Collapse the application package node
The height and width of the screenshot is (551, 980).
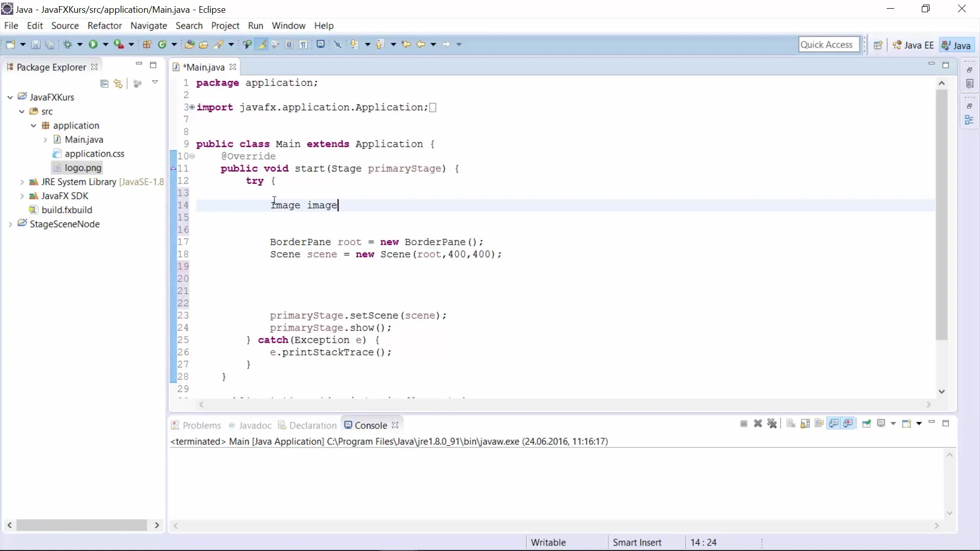coord(33,126)
